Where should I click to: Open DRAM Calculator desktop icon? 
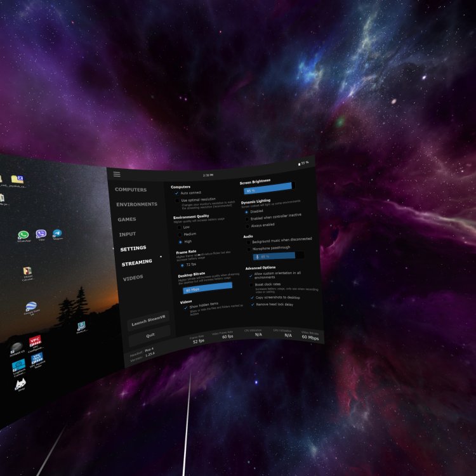(x=28, y=274)
